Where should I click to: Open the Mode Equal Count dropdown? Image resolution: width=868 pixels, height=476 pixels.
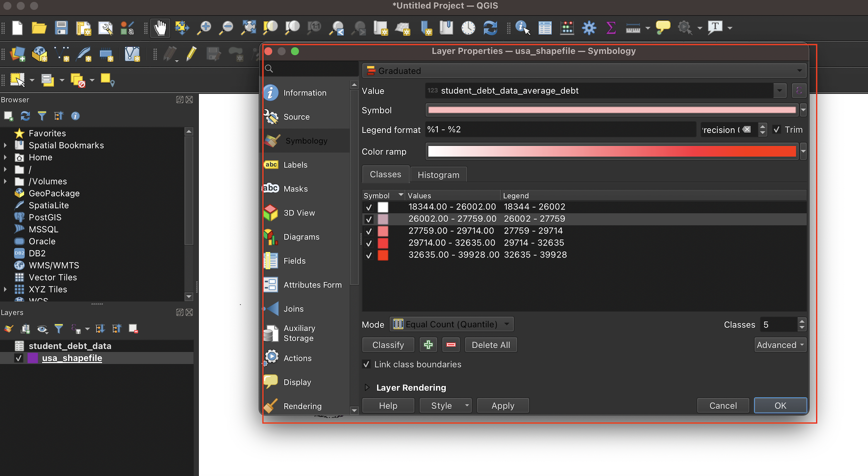click(451, 324)
